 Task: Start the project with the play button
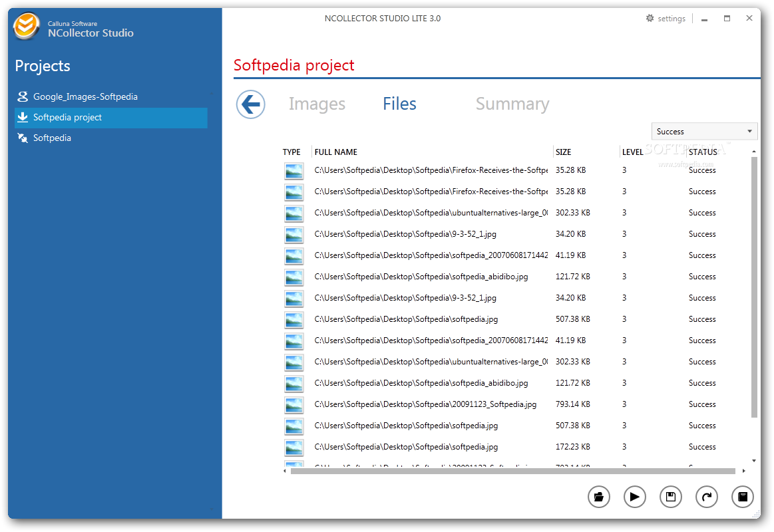pos(635,497)
